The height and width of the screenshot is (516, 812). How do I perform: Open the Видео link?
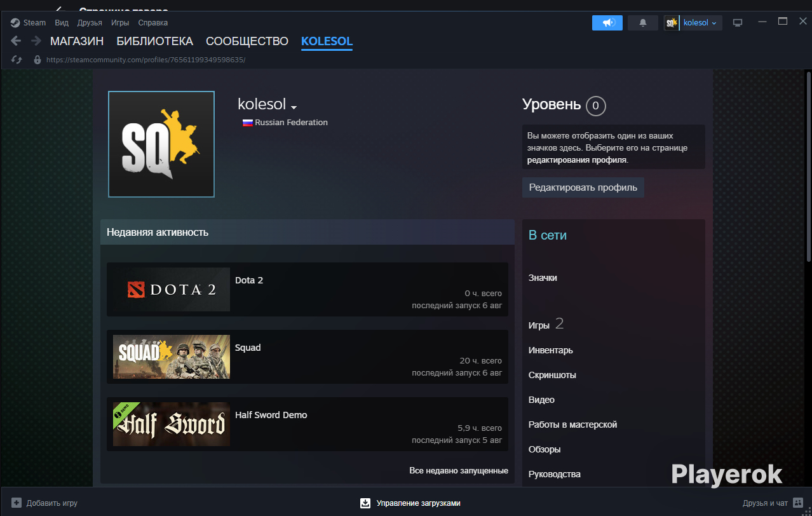click(541, 400)
